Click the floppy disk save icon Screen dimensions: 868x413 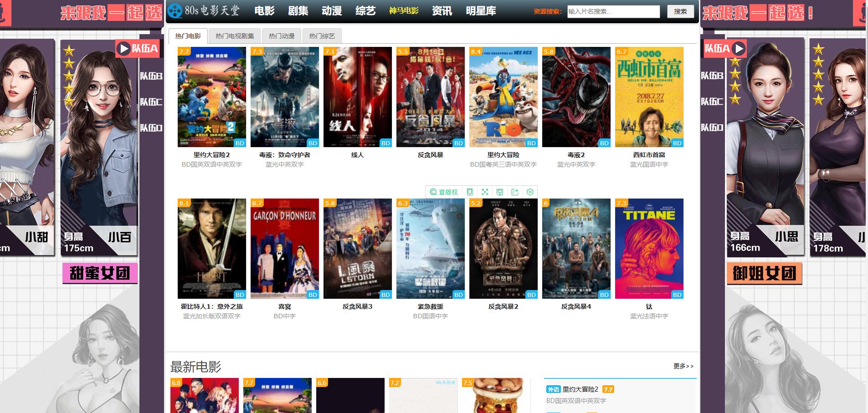500,192
